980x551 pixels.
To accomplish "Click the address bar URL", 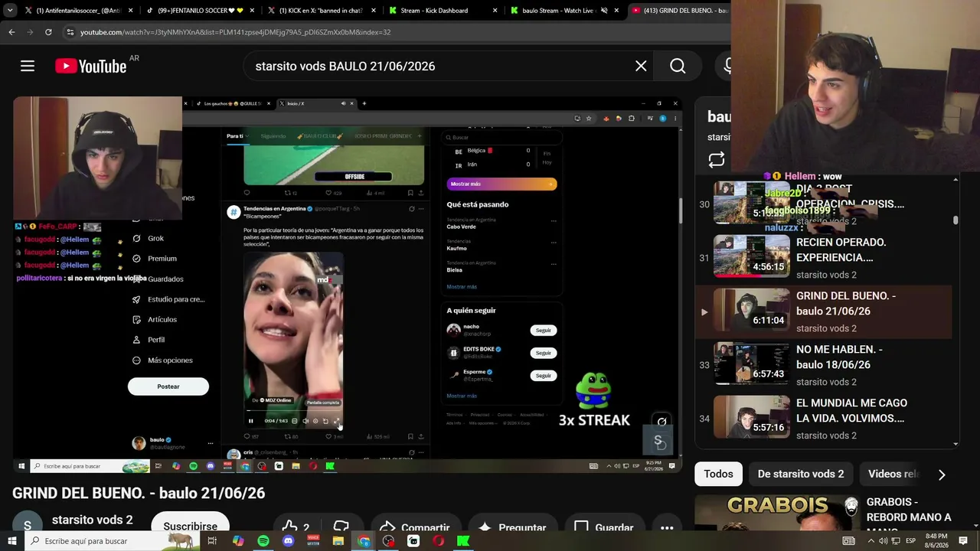I will (236, 32).
